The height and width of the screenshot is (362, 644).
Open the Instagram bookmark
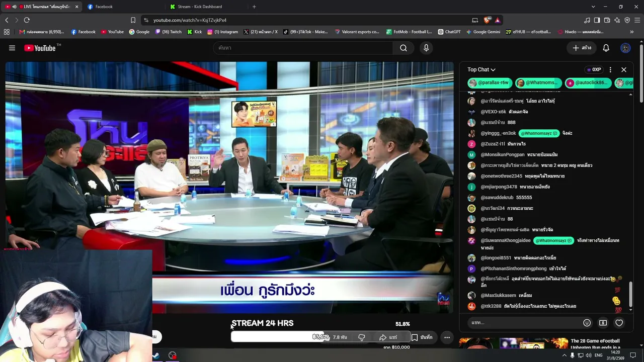(223, 32)
